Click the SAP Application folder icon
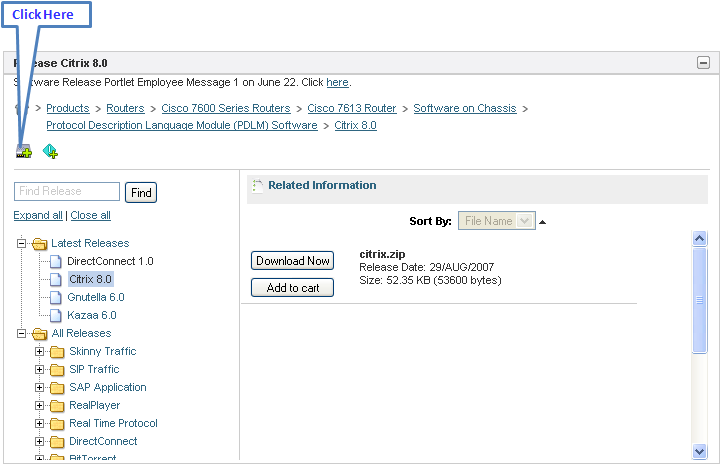This screenshot has width=727, height=469. coord(57,387)
